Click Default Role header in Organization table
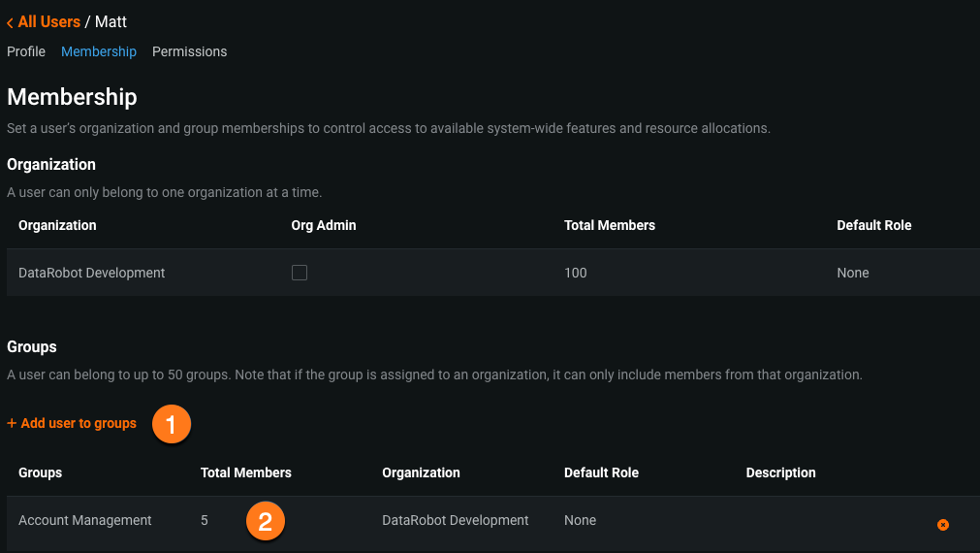Viewport: 980px width, 553px height. pyautogui.click(x=873, y=225)
